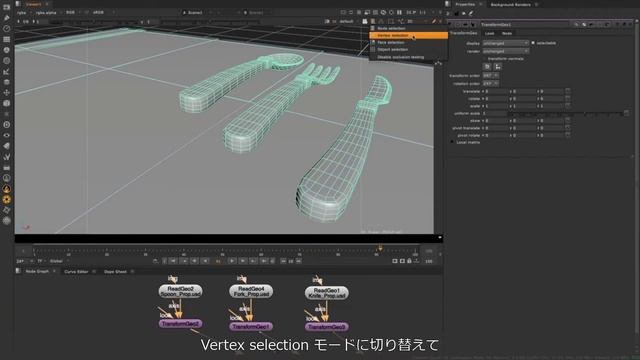640x360 pixels.
Task: Open the display dropdown in properties
Action: pos(505,43)
